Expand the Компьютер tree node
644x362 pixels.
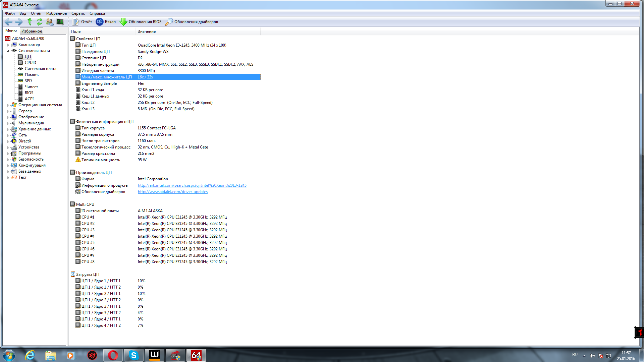point(8,45)
